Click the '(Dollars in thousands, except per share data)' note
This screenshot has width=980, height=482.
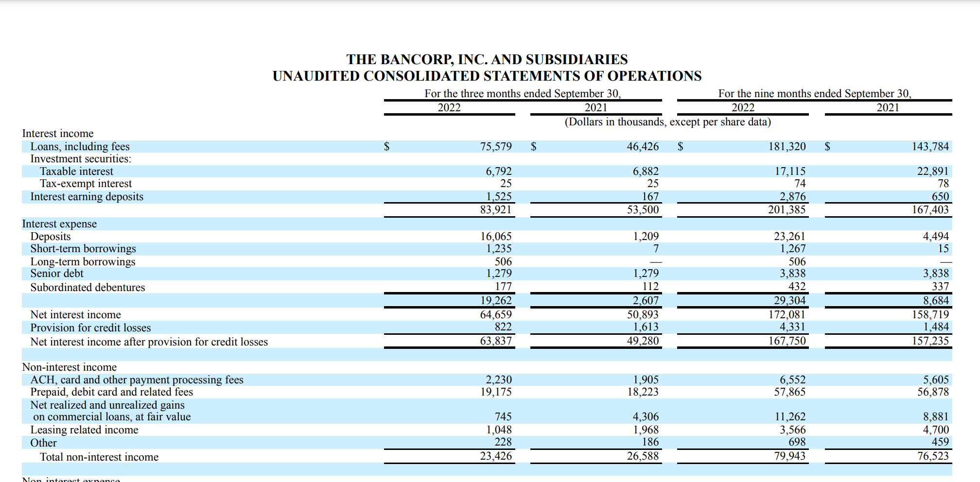pyautogui.click(x=667, y=121)
